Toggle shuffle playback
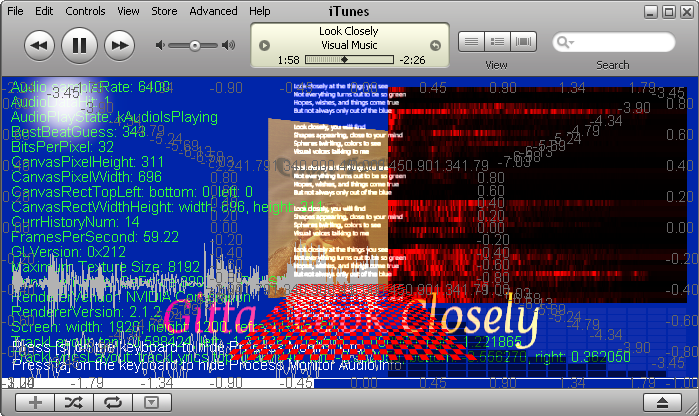Image resolution: width=699 pixels, height=416 pixels. coord(74,403)
